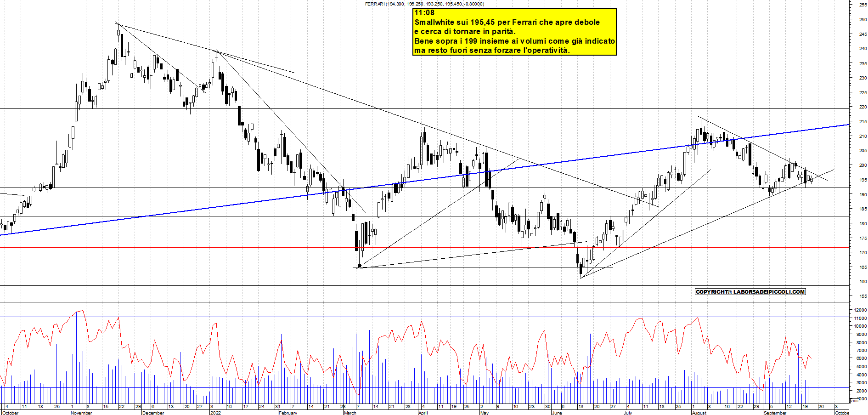Click the March month label
868x415 pixels.
coord(350,413)
